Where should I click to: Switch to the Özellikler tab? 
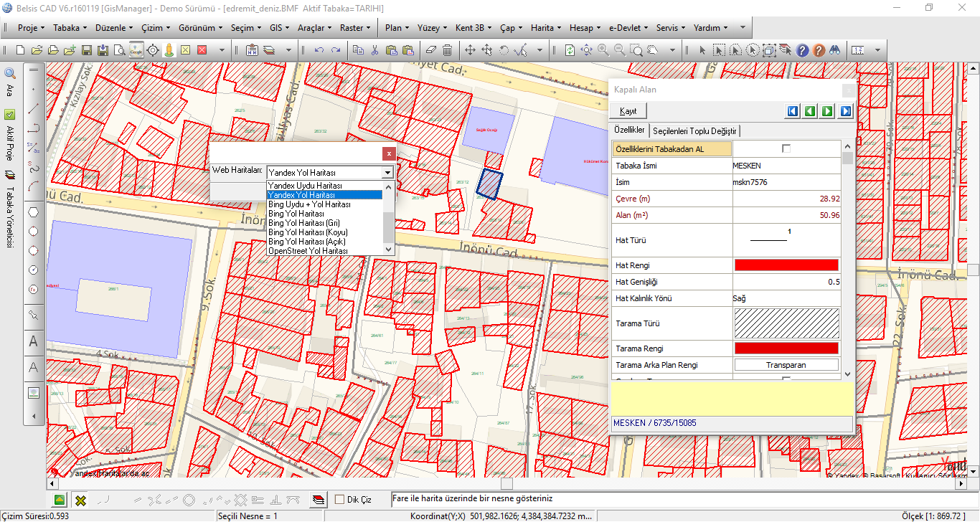[629, 130]
